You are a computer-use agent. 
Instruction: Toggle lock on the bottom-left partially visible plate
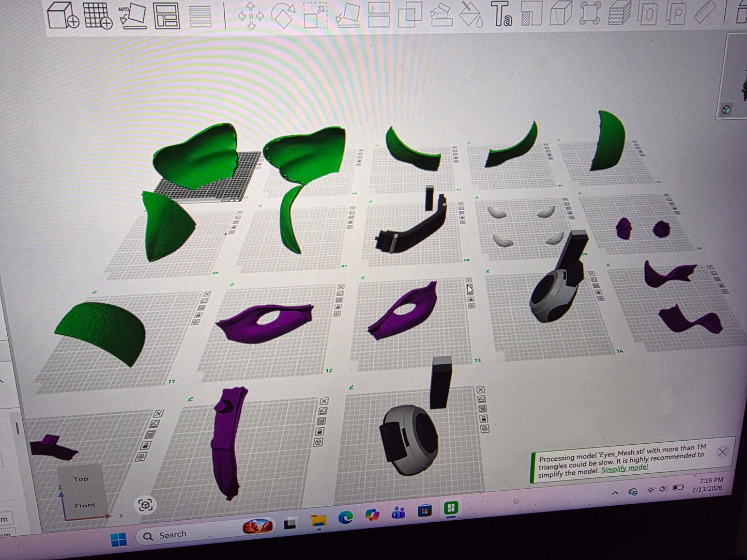[x=146, y=445]
